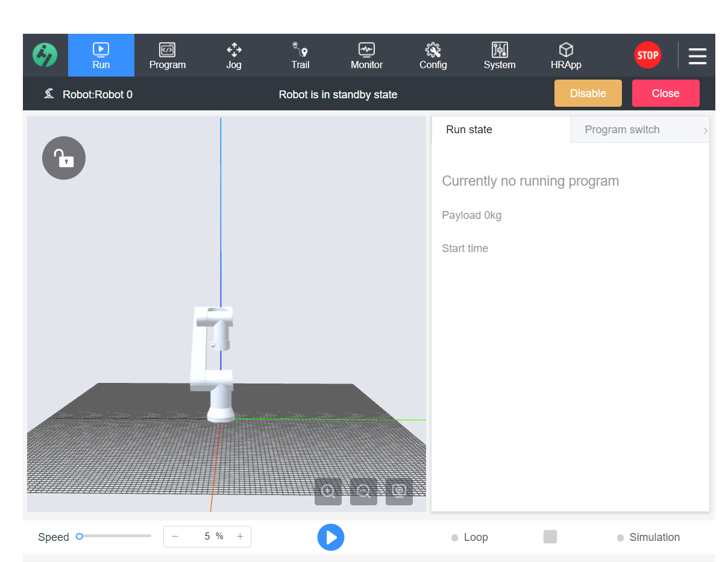Viewport: 728px width, 562px height.
Task: Turn on Simulation mode
Action: point(620,538)
